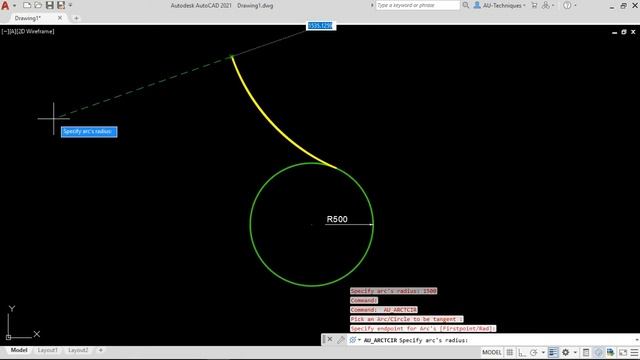The width and height of the screenshot is (640, 360).
Task: Click the Open file icon in the quick access toolbar
Action: point(38,5)
